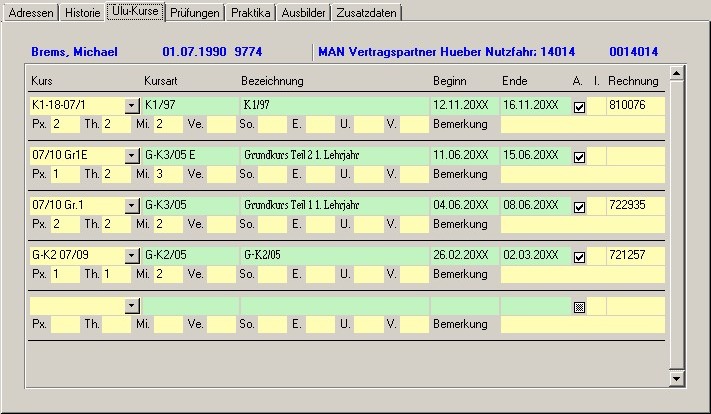Check the A. checkbox in the empty row

579,307
